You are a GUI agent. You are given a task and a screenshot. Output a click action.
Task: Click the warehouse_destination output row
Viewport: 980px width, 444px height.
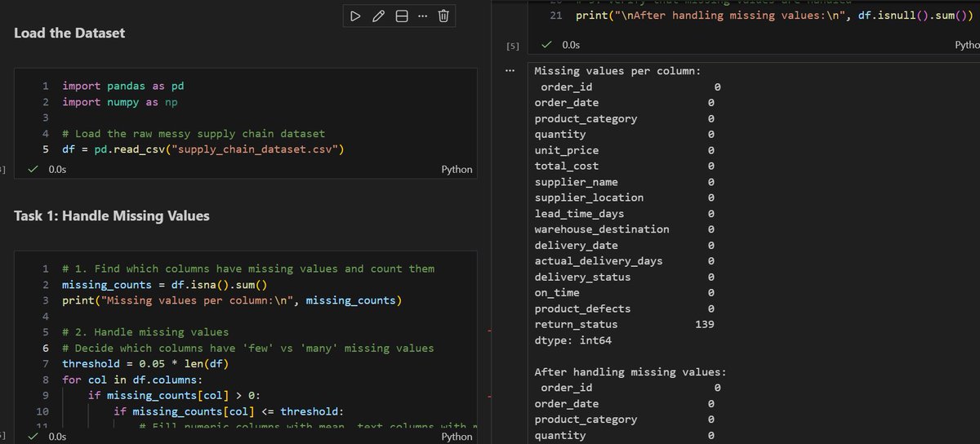point(625,229)
